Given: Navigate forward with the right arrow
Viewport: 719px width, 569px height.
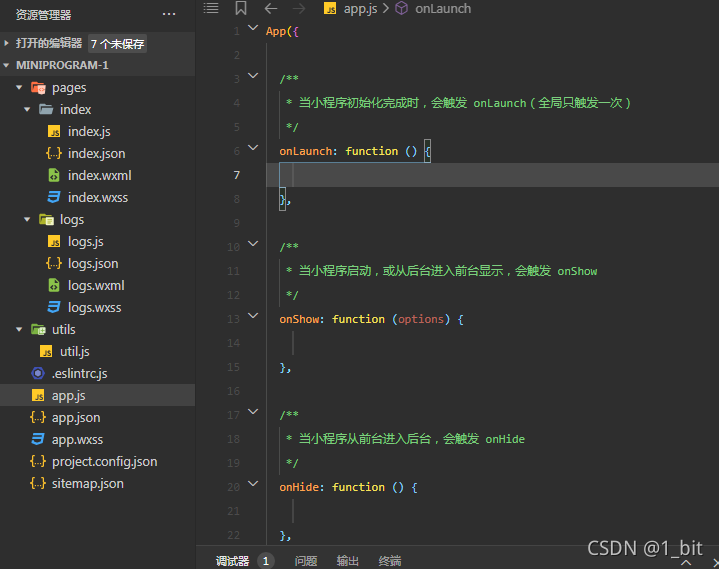Looking at the screenshot, I should [x=299, y=8].
